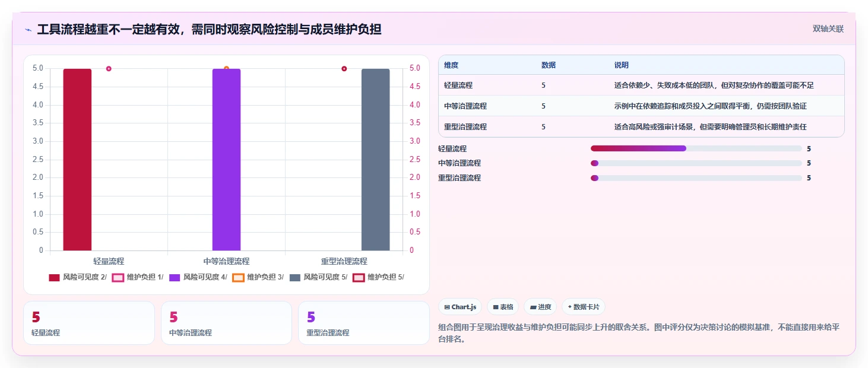Screen dimensions: 868x368
Task: Click the 重型治理流程 progress bar
Action: [x=696, y=178]
